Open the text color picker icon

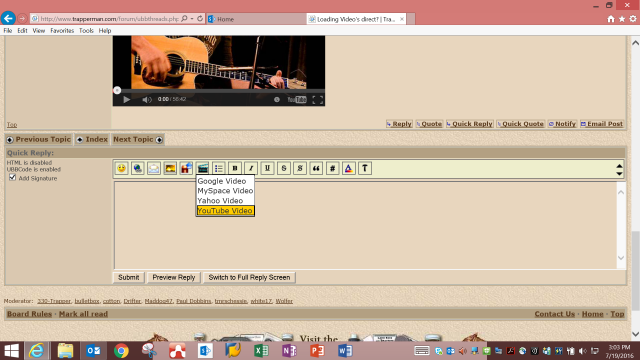(348, 168)
